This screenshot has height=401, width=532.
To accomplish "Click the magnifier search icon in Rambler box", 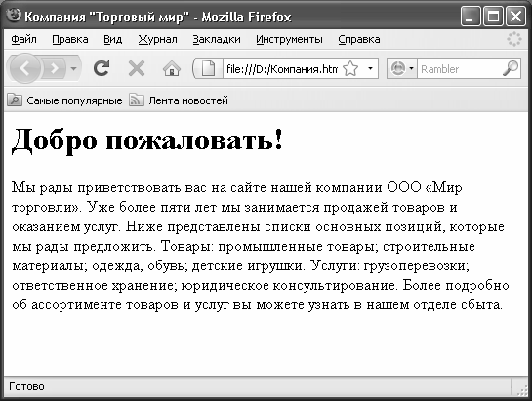I will tap(511, 69).
